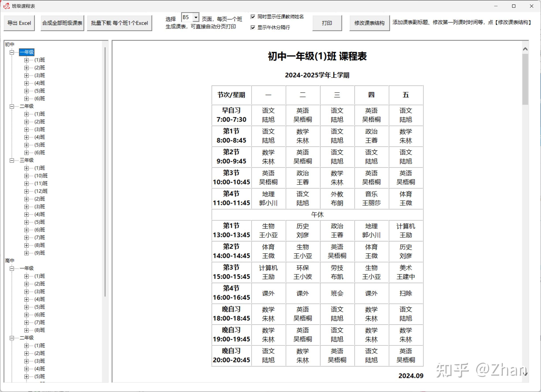Image resolution: width=541 pixels, height=392 pixels.
Task: Select 初中 一年级 (3)班
Action: click(x=39, y=75)
